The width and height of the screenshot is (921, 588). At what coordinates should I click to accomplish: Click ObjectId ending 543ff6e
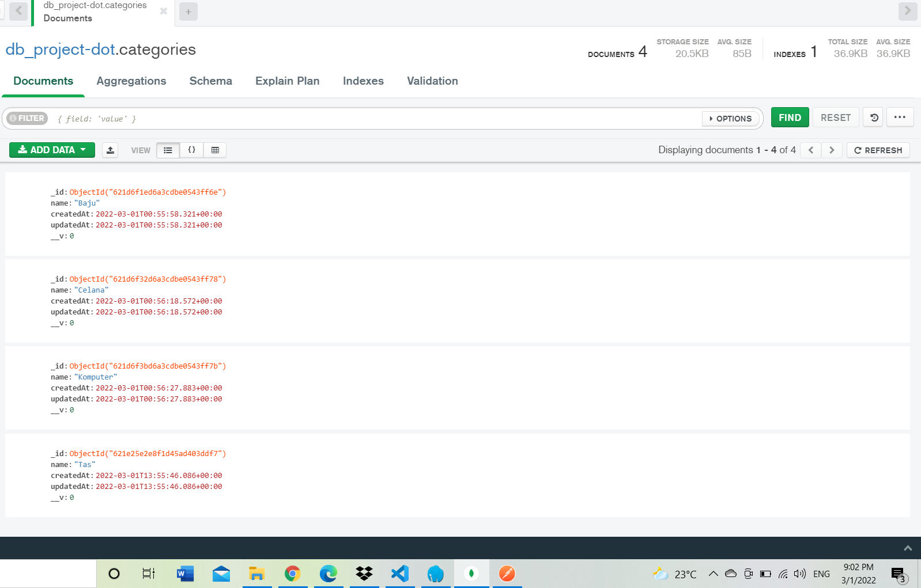[148, 192]
